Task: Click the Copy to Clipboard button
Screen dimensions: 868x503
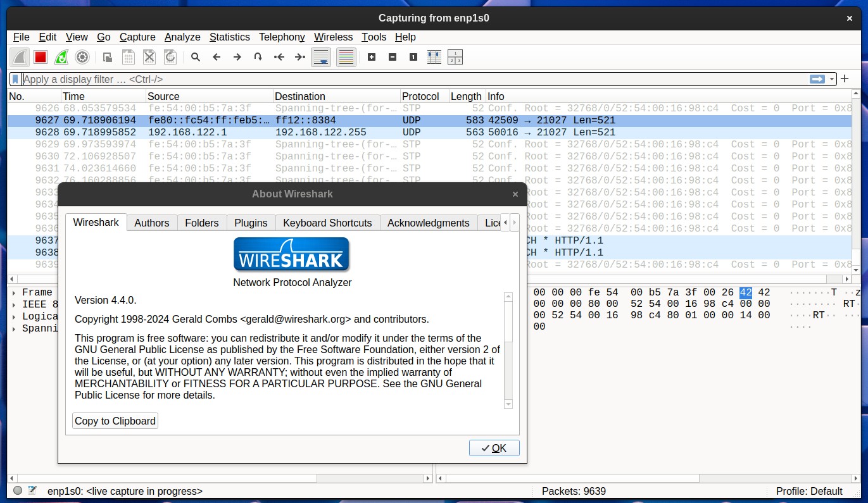Action: click(115, 421)
